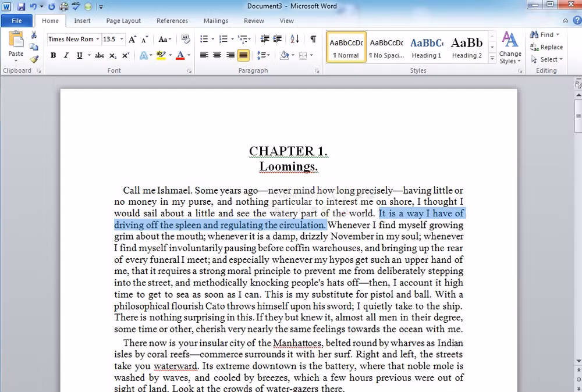Switch to the Page Layout tab
Image resolution: width=582 pixels, height=392 pixels.
[x=123, y=21]
